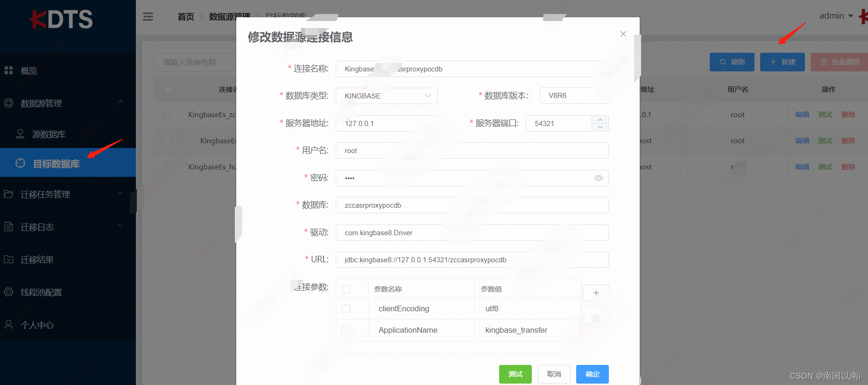
Task: Open the 数据库版本 V8R6 dropdown
Action: [574, 96]
